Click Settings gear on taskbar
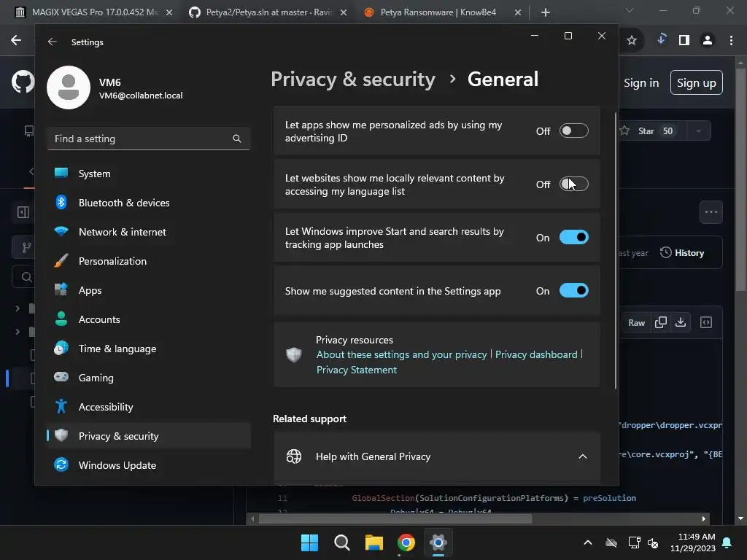Screen dimensions: 747x560 438,542
